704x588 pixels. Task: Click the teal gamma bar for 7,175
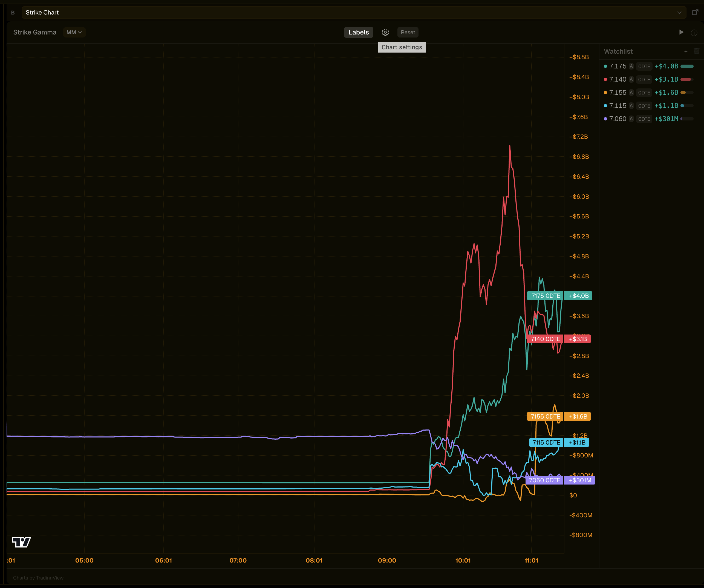[x=687, y=66]
